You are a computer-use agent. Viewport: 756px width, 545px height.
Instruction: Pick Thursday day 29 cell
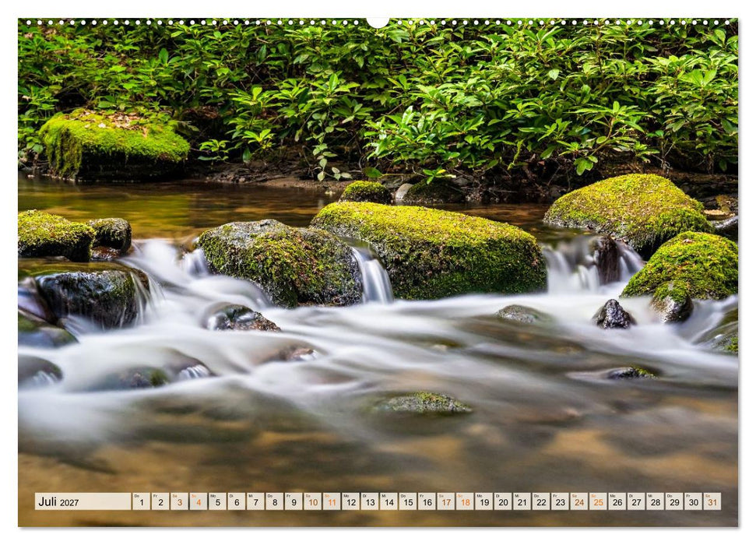[674, 501]
